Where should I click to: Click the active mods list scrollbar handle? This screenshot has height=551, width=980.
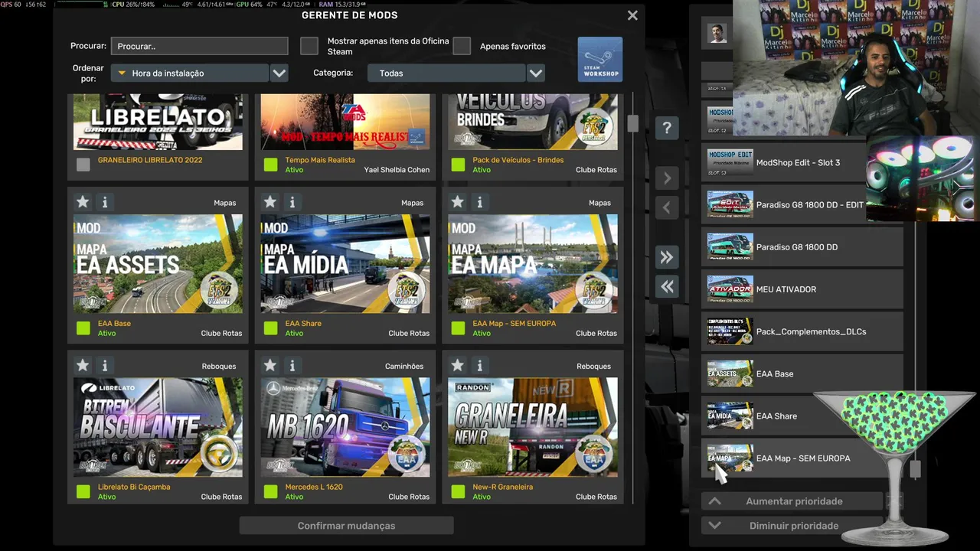(x=915, y=469)
